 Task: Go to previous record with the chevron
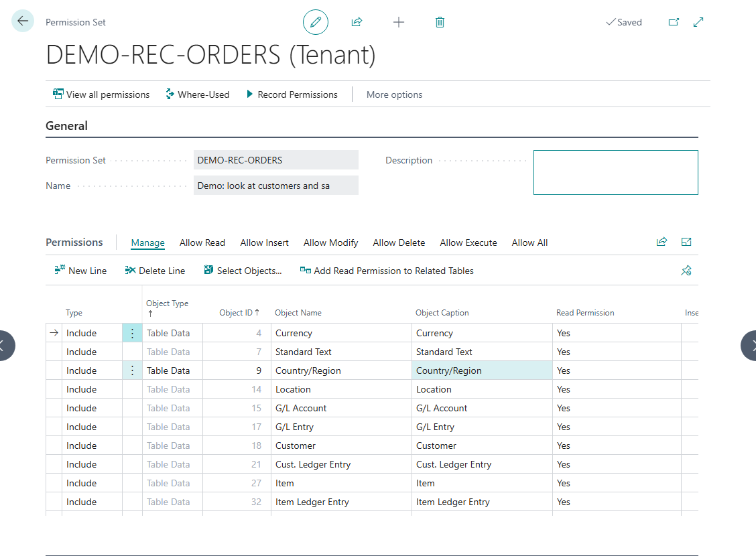[4, 346]
